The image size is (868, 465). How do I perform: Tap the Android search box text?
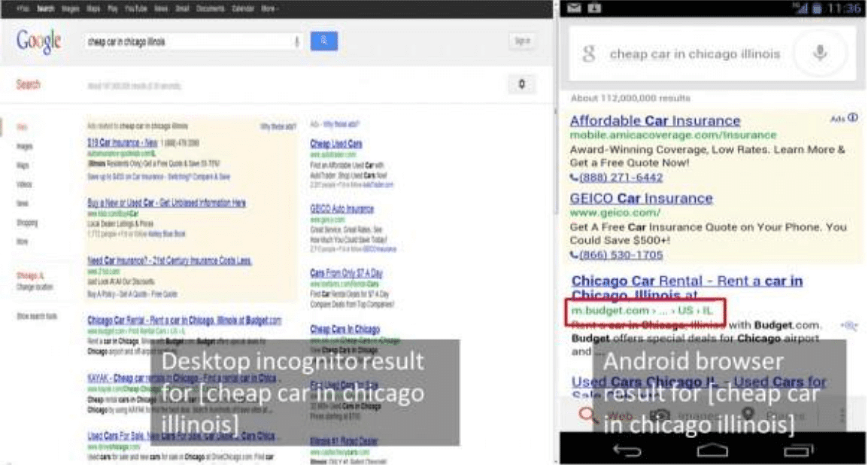pos(695,53)
